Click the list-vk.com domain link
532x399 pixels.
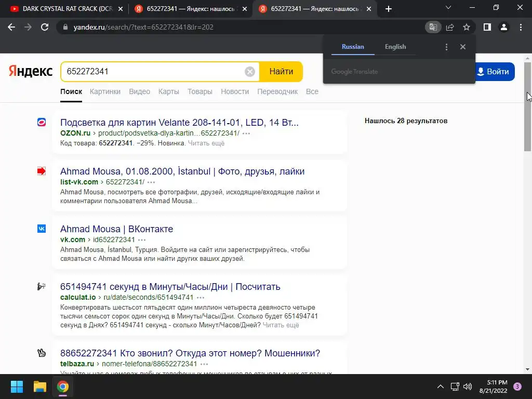[79, 182]
